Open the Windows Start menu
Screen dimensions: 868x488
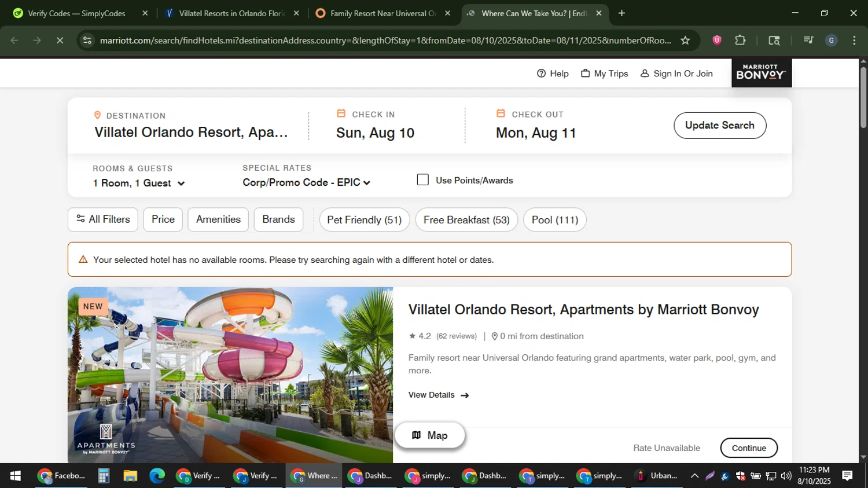[16, 476]
